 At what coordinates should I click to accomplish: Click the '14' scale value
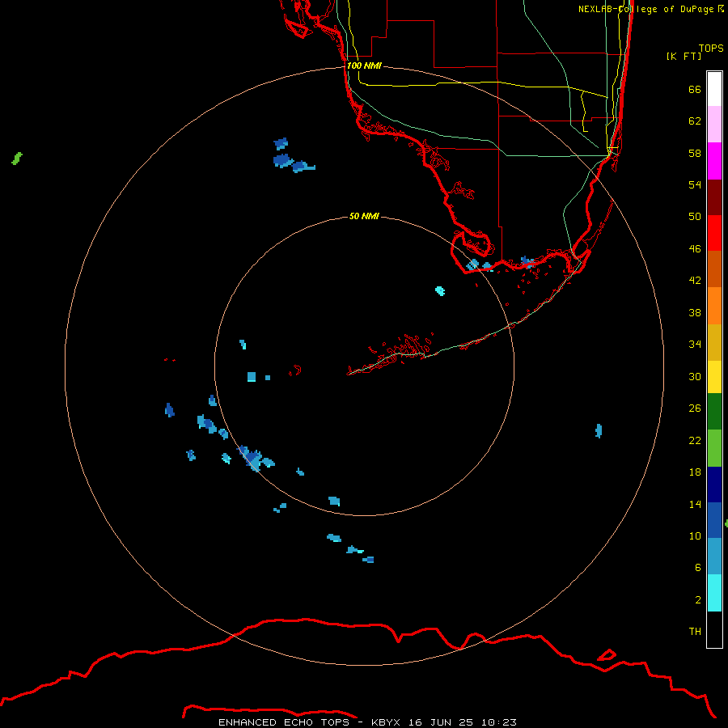pyautogui.click(x=695, y=504)
